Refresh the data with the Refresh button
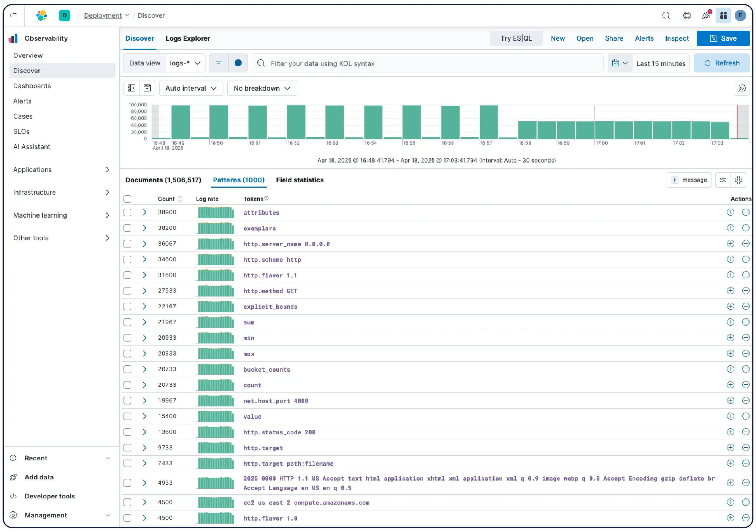756x532 pixels. click(722, 63)
